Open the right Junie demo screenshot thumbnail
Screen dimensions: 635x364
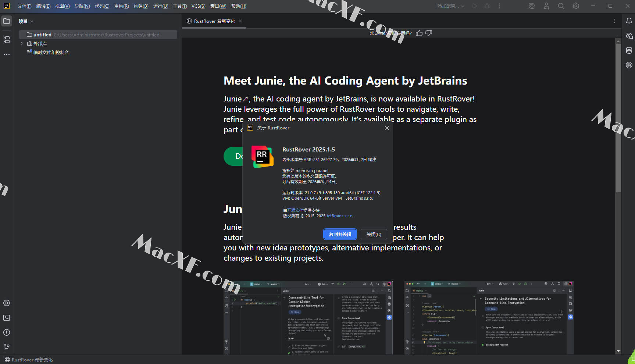pyautogui.click(x=489, y=318)
